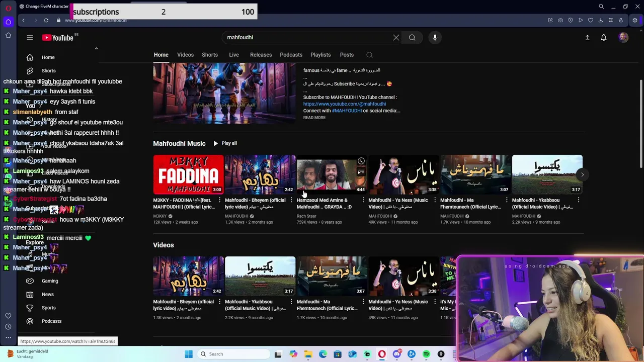Open Home in YouTube sidebar
Viewport: 644px width, 362px height.
click(x=48, y=57)
